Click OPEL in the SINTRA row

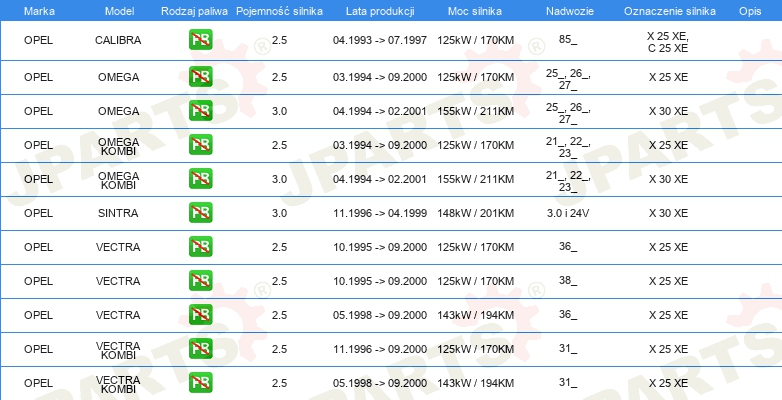click(x=38, y=213)
